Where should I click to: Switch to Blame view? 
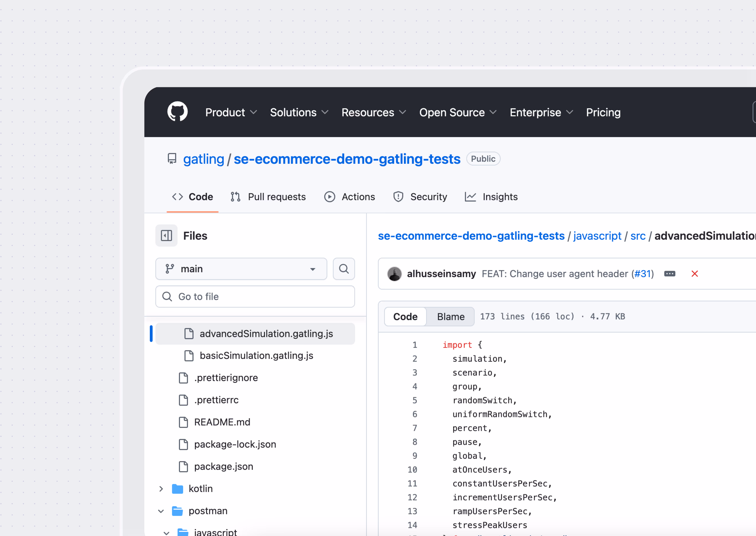450,317
